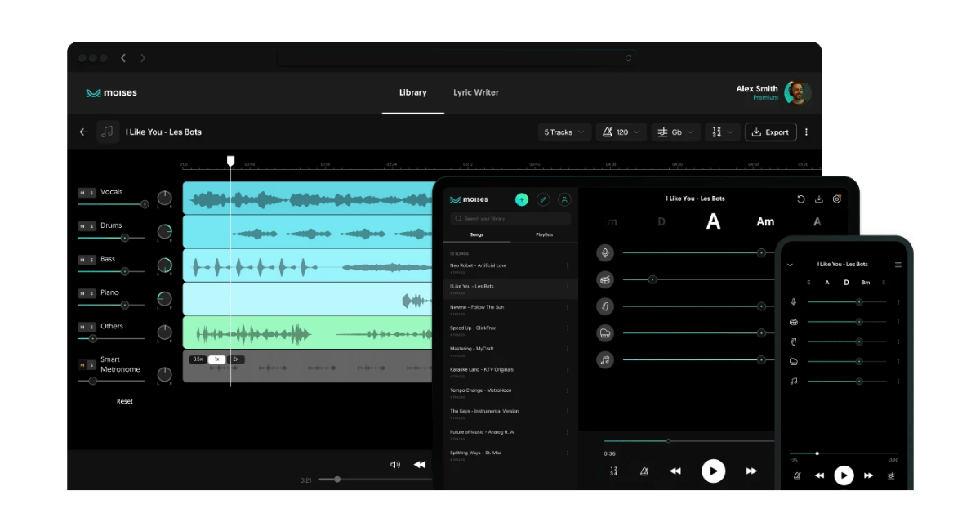Switch to the Lyric Writer tab
Image resolution: width=980 pixels, height=531 pixels.
tap(476, 92)
